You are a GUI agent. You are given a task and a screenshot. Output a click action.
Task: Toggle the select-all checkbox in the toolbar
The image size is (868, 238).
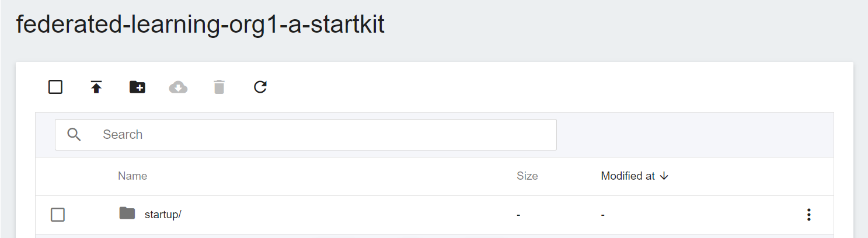[55, 87]
